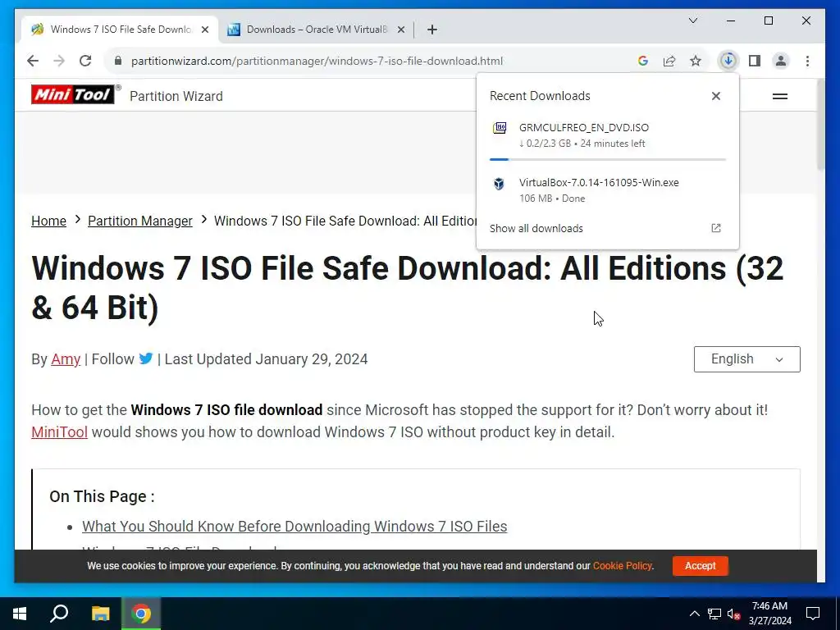Click Show all downloads

pyautogui.click(x=536, y=228)
